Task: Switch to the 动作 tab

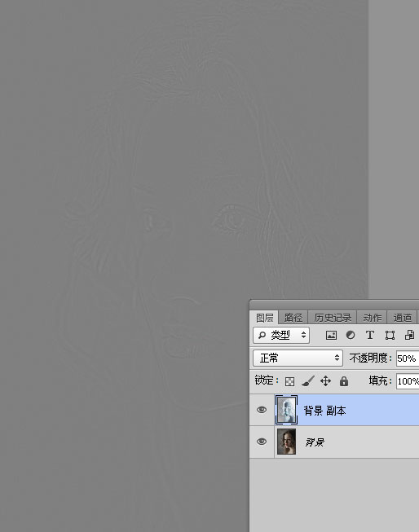Action: coord(373,318)
